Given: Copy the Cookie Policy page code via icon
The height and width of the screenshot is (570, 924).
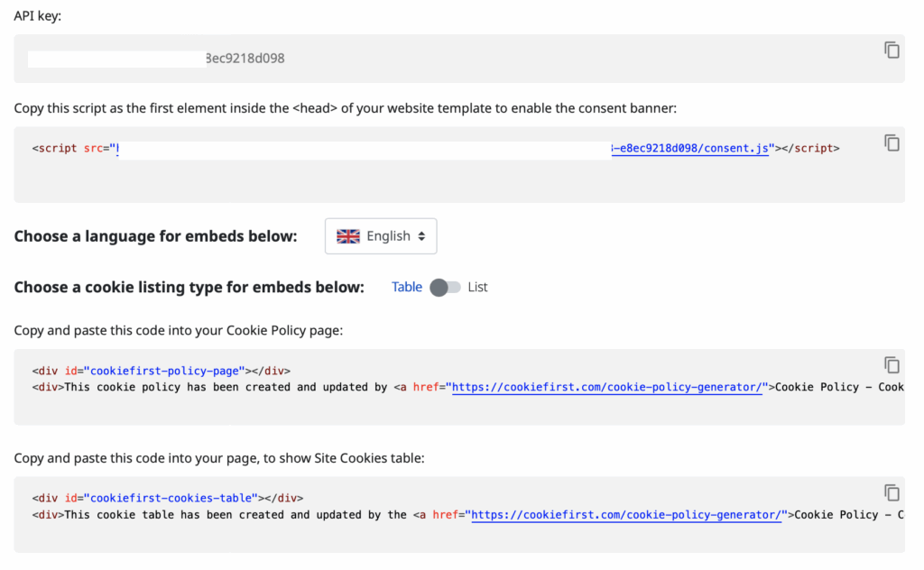Looking at the screenshot, I should 892,365.
